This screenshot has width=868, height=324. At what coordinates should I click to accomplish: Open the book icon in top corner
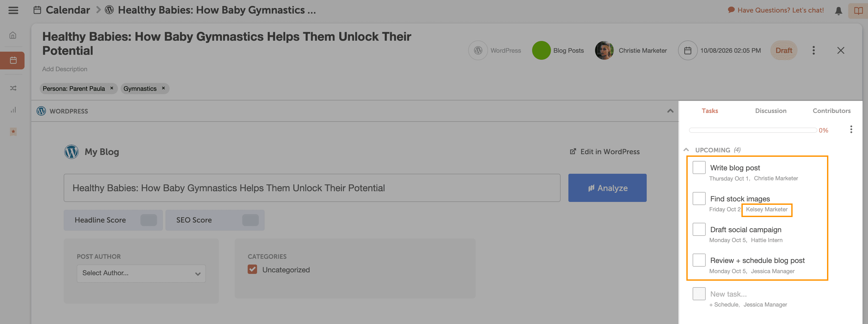click(x=858, y=11)
